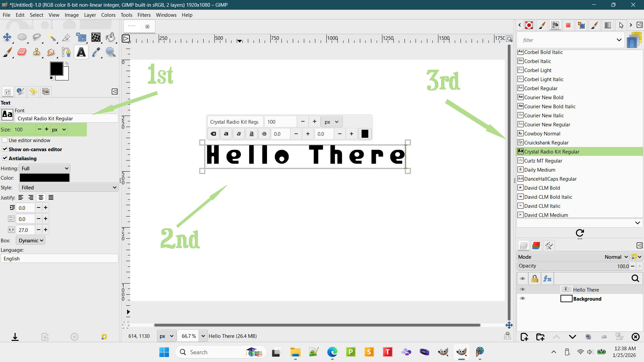Select the Eraser tool
This screenshot has width=644, height=362.
[22, 52]
